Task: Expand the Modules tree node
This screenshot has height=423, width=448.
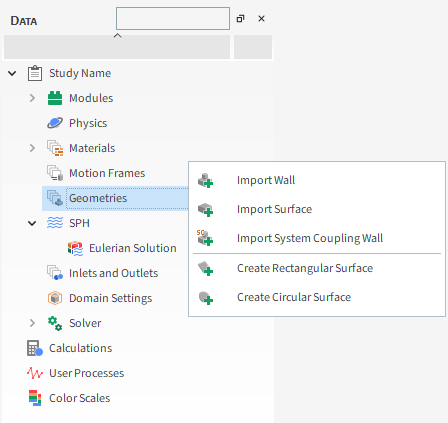Action: click(32, 98)
